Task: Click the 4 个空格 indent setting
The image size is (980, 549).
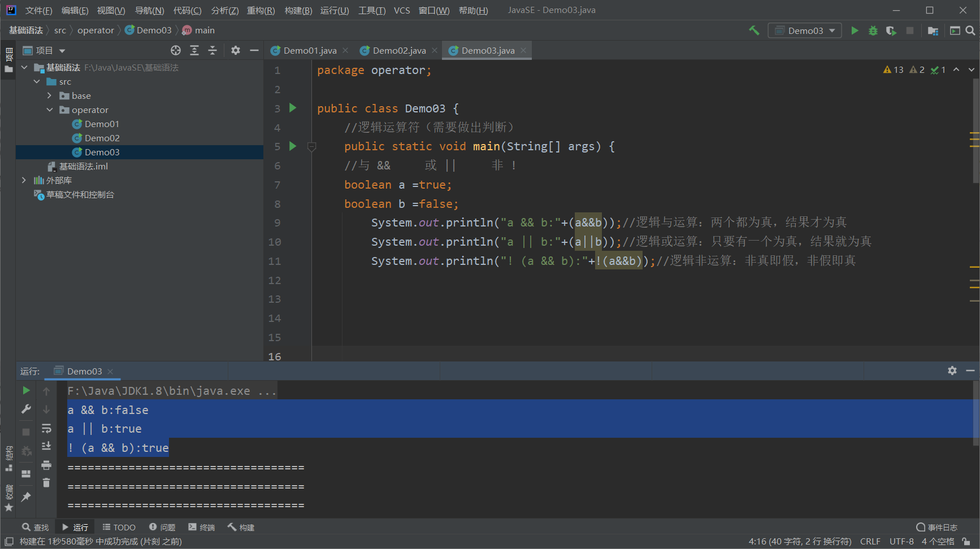Action: tap(938, 542)
